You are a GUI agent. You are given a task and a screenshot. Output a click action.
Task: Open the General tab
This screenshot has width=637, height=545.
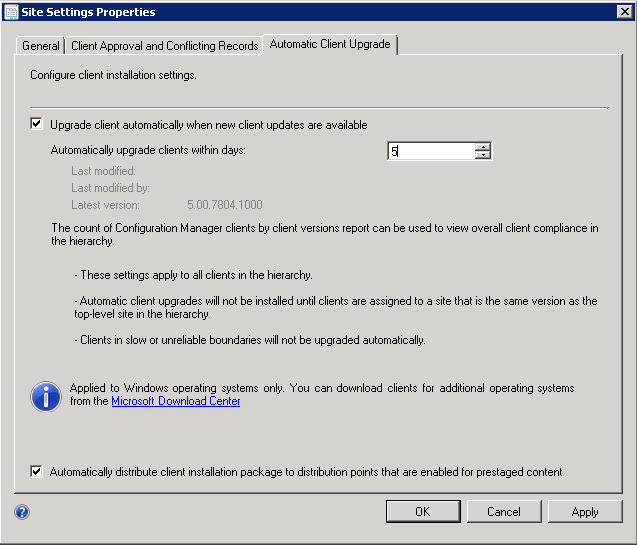pos(40,45)
